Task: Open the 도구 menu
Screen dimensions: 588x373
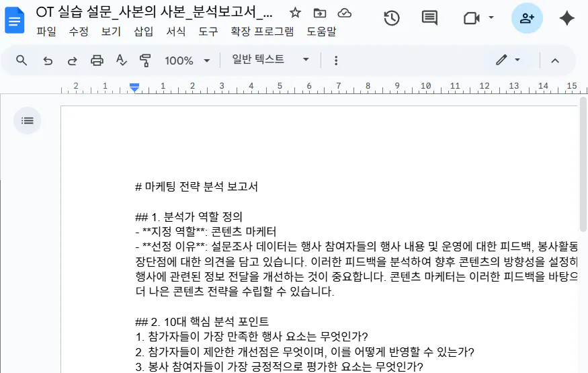Action: tap(208, 32)
